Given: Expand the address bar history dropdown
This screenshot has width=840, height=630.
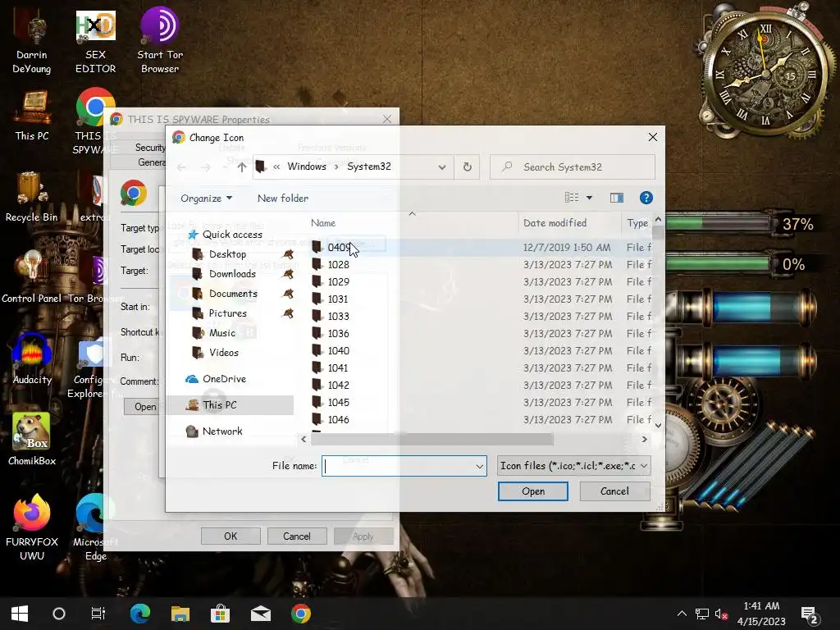Looking at the screenshot, I should pyautogui.click(x=442, y=167).
